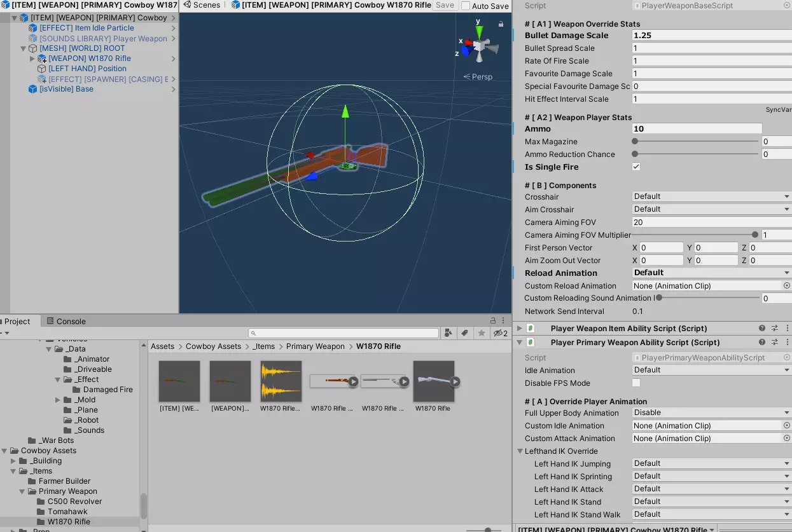Image resolution: width=792 pixels, height=532 pixels.
Task: Expand the Player Weapon Item Ability Script component
Action: coord(520,329)
